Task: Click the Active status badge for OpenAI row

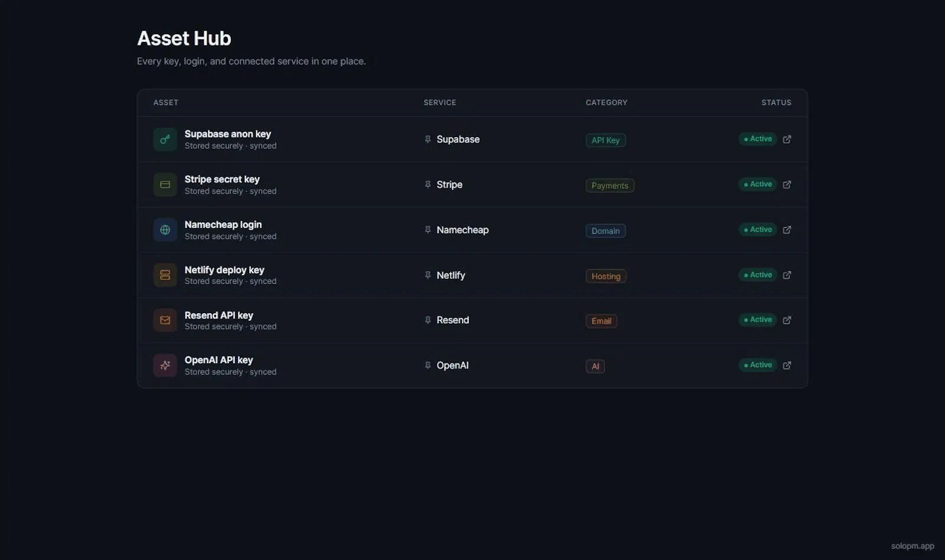Action: tap(757, 365)
